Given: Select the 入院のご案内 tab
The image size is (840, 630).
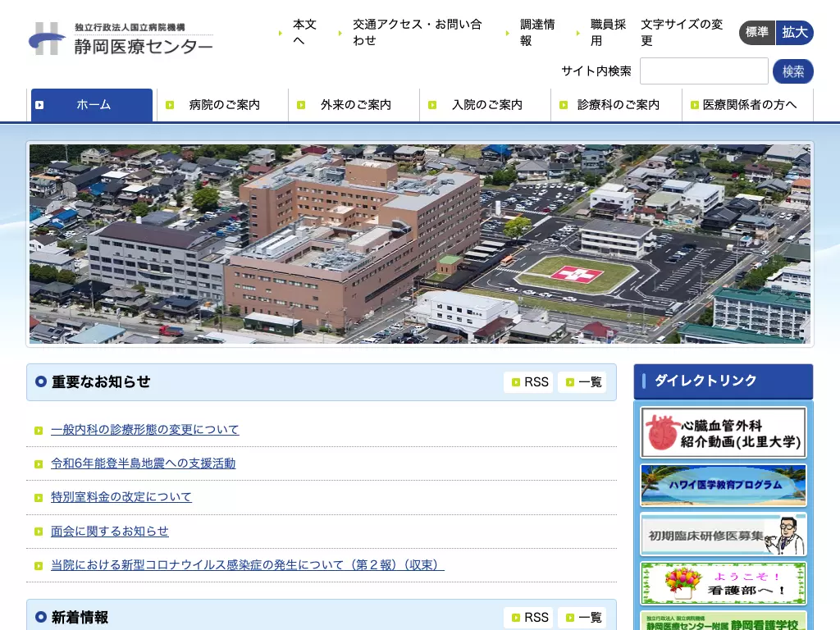Looking at the screenshot, I should pos(486,105).
